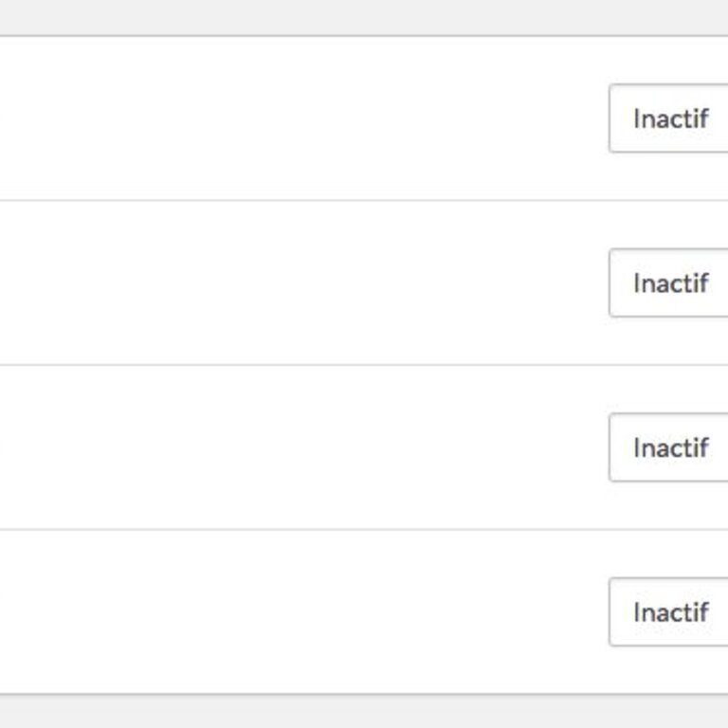
Task: Select the third row's blank area
Action: pyautogui.click(x=284, y=447)
